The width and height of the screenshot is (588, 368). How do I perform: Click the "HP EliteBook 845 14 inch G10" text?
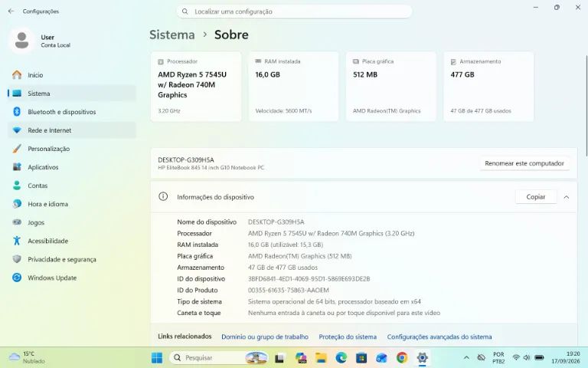[x=211, y=167]
